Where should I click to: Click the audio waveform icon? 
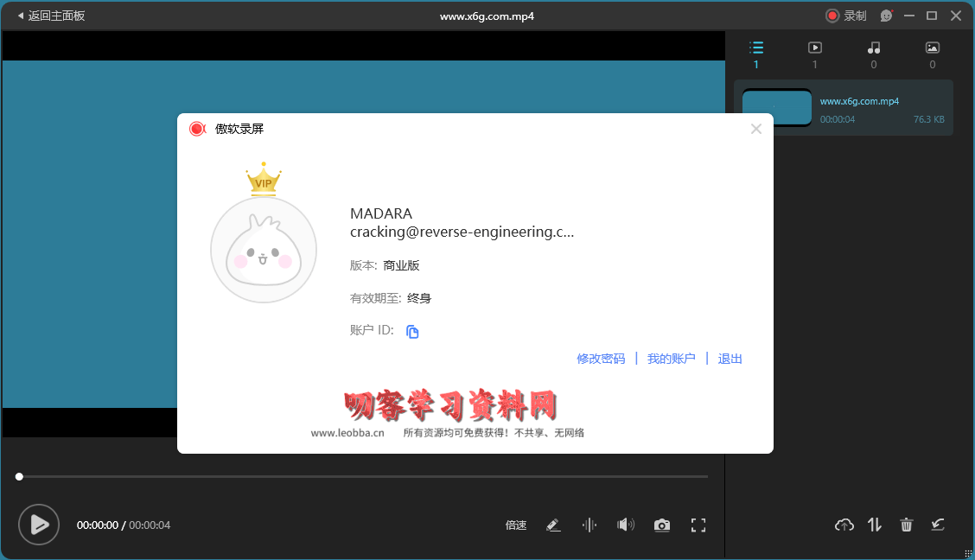[x=589, y=525]
